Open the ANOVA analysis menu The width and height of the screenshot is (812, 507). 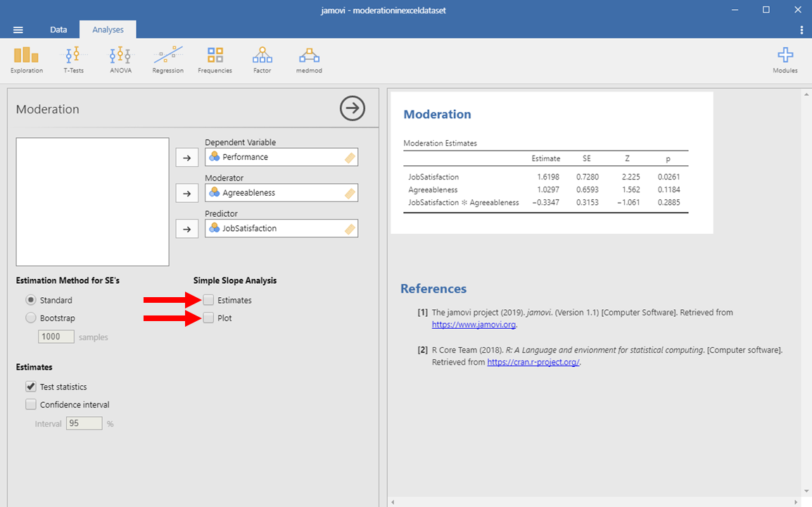point(120,59)
